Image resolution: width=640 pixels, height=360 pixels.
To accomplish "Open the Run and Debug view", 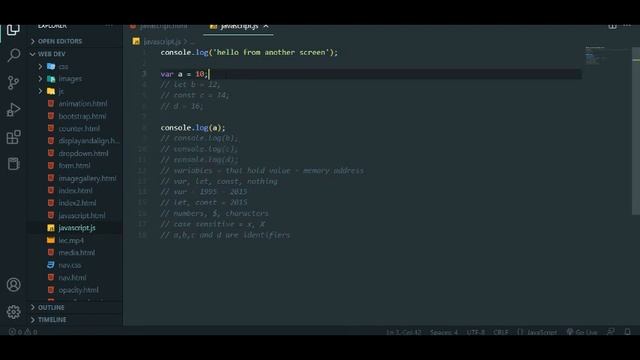I will tap(13, 110).
